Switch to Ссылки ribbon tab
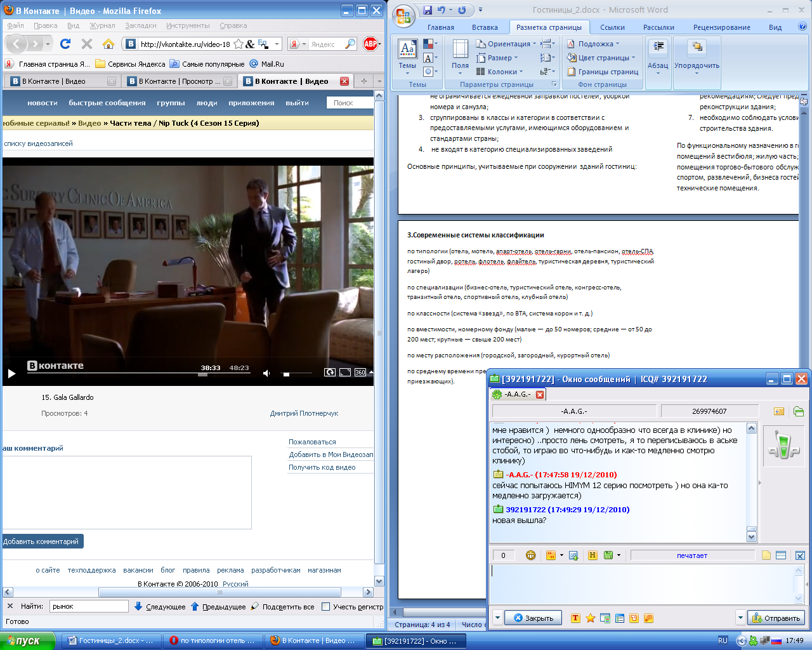The height and width of the screenshot is (650, 812). coord(612,27)
